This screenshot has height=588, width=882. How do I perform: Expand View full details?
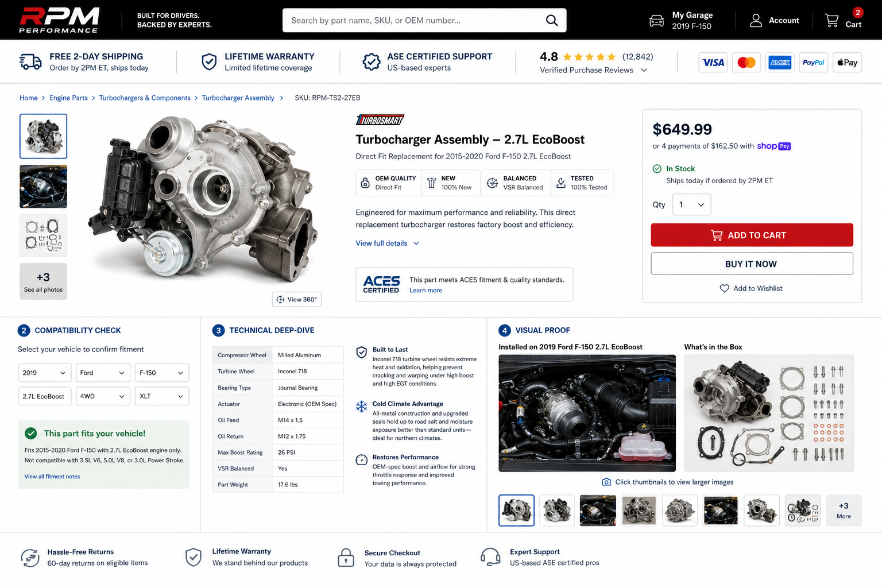(x=388, y=243)
